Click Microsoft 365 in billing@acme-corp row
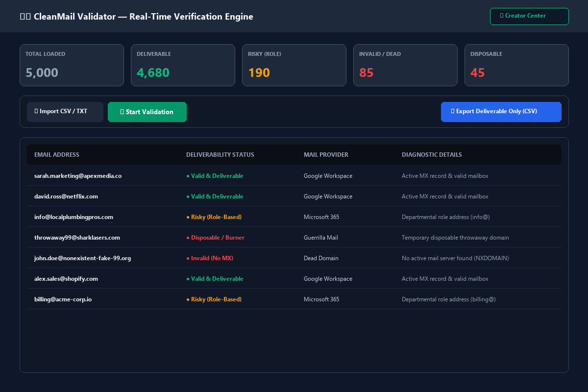Viewport: 588px width, 392px height. tap(321, 299)
